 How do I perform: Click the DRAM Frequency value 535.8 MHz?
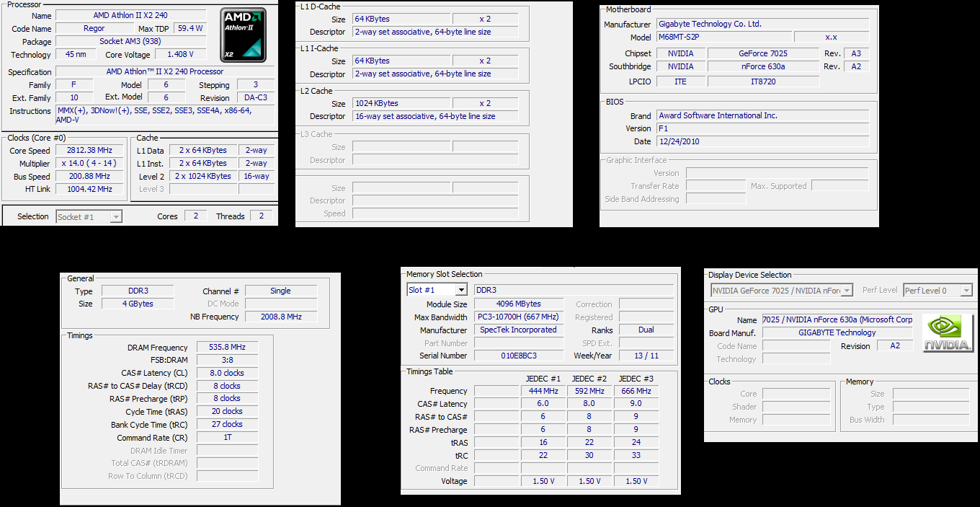tap(227, 347)
